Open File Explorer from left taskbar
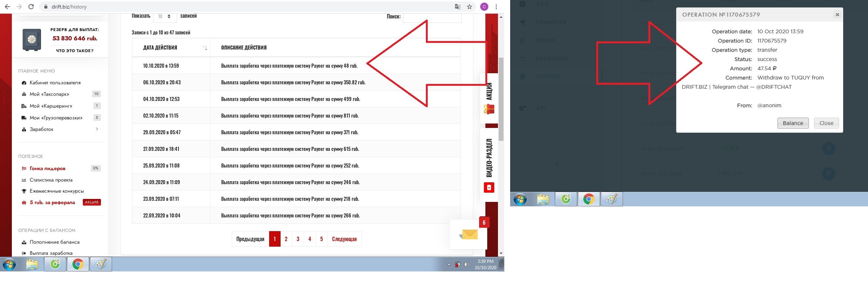 coord(32,264)
